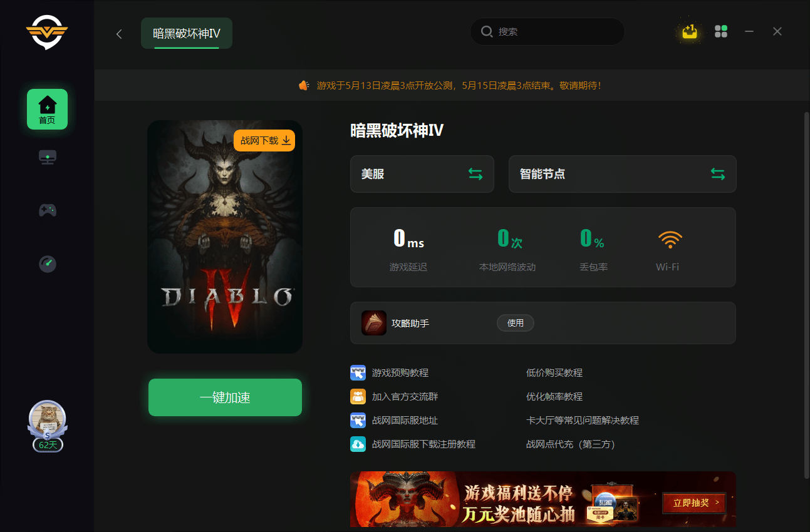Click the 立即抽奖 banner button
The image size is (810, 532).
pyautogui.click(x=694, y=503)
